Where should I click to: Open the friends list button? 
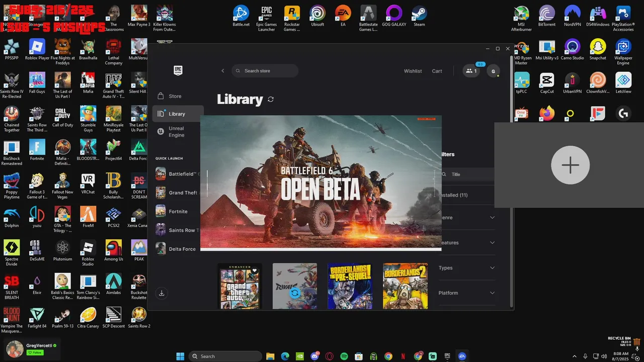point(471,71)
